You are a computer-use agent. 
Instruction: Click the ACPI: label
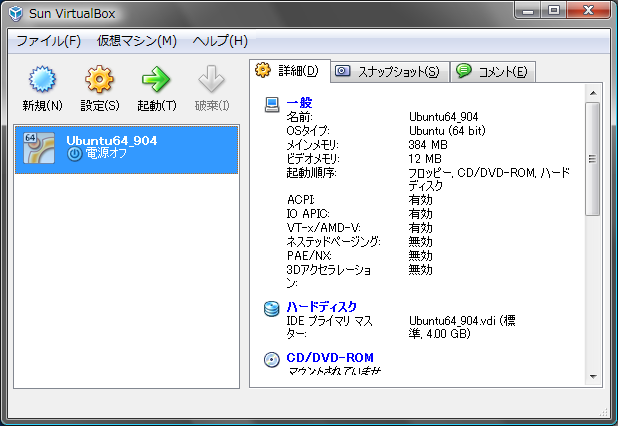(301, 200)
